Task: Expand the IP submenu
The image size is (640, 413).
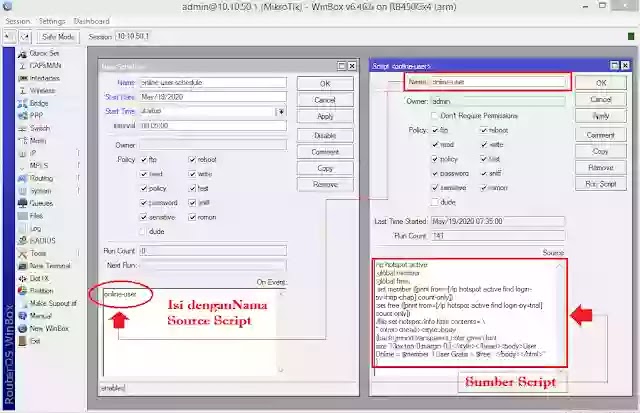Action: (78, 153)
